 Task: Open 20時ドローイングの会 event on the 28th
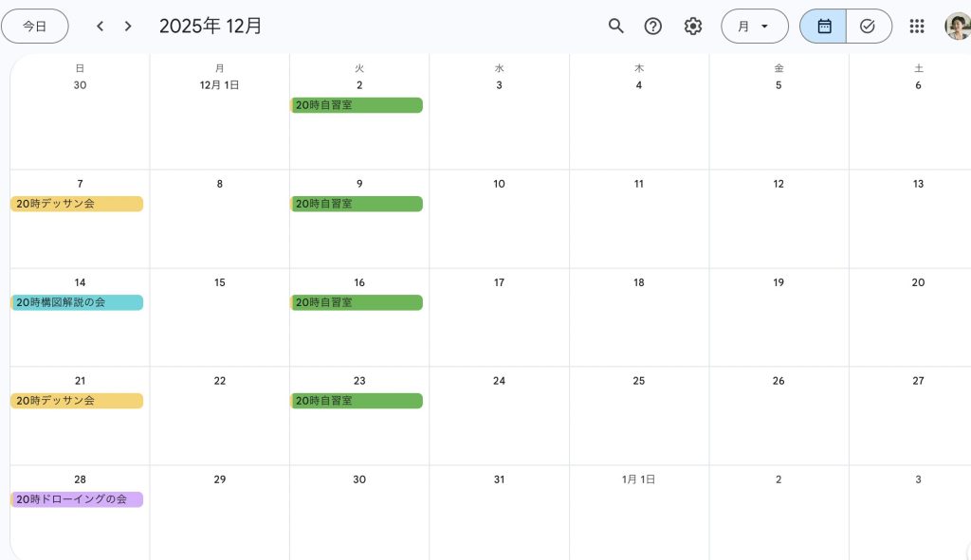[77, 499]
